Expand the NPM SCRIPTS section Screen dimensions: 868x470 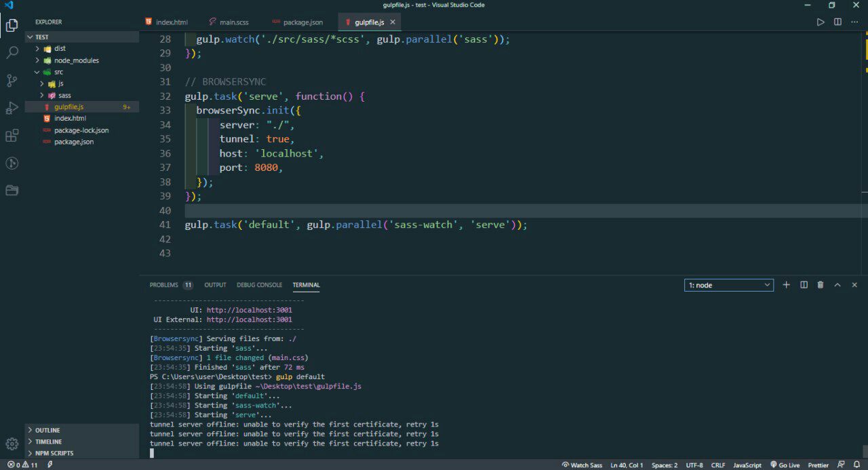point(82,453)
